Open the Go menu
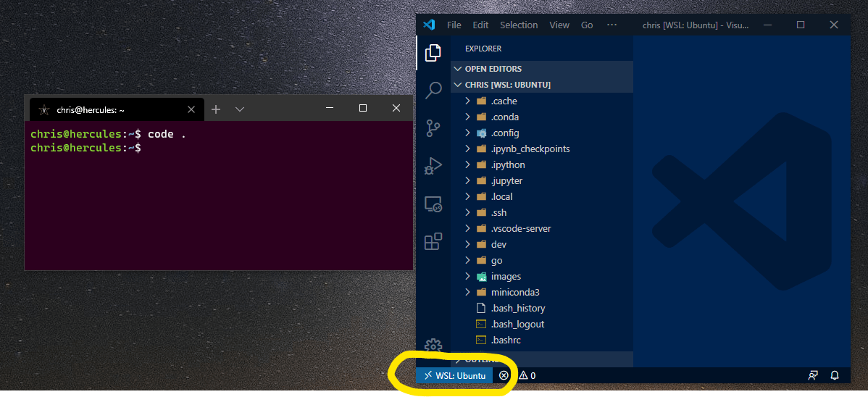Screen dimensions: 868x397 coord(587,25)
